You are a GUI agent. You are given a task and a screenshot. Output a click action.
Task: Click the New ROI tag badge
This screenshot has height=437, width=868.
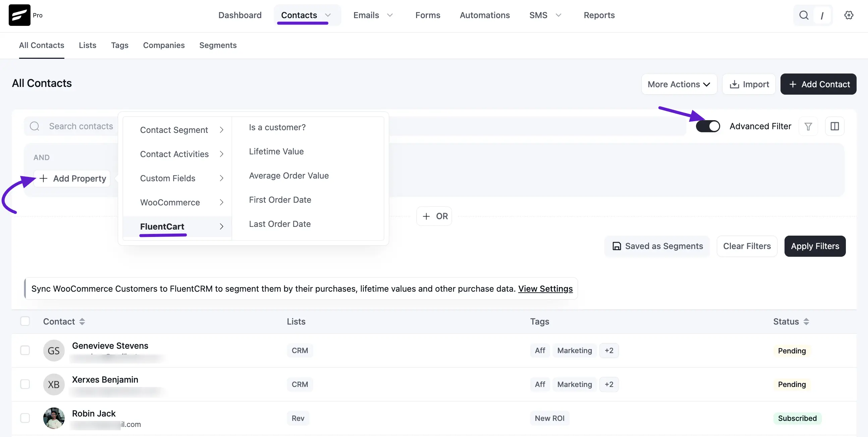[549, 418]
